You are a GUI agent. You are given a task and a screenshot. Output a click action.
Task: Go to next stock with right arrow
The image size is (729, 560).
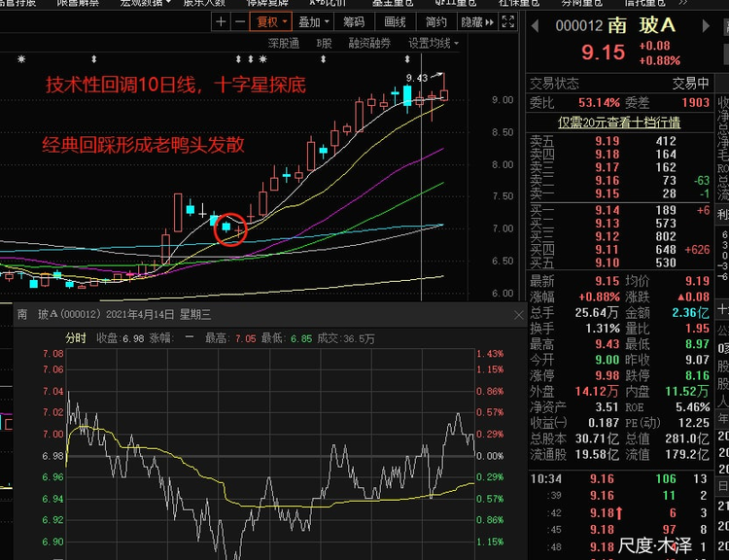click(x=706, y=25)
